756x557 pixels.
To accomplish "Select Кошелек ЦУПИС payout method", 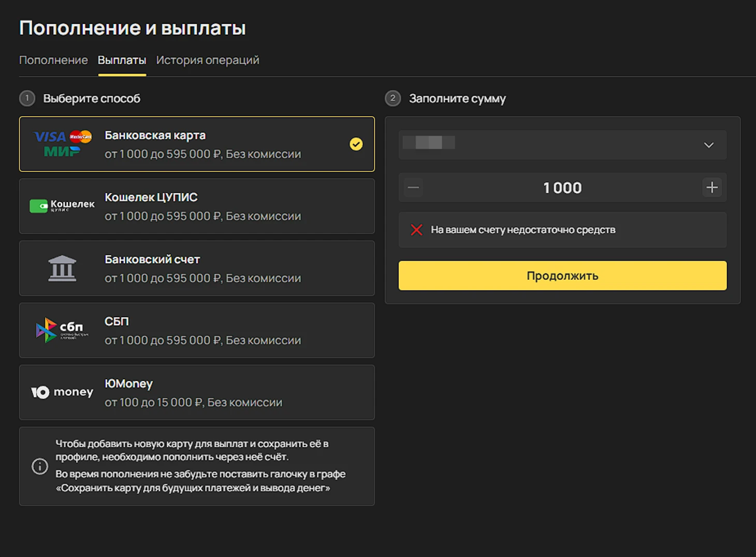I will tap(197, 206).
